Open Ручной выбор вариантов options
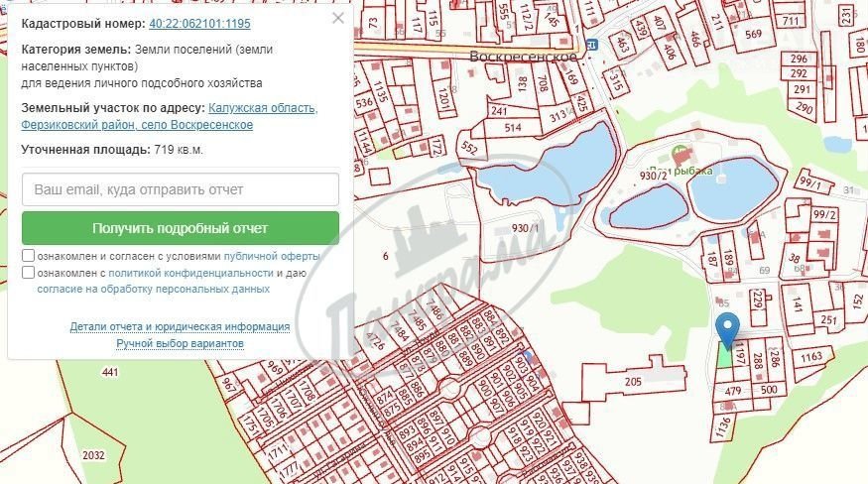The width and height of the screenshot is (868, 484). pos(180,343)
